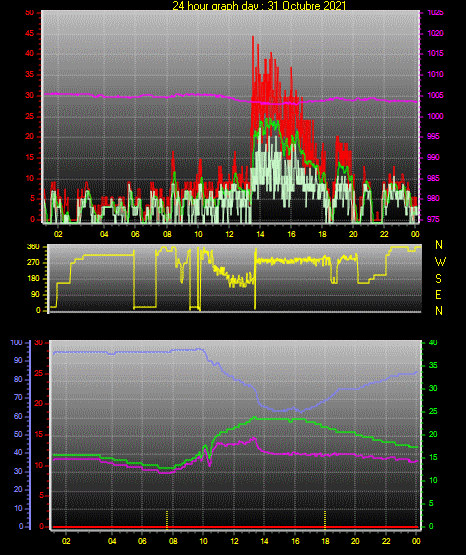Click the yellow sunrise marker near 08

pos(167,520)
